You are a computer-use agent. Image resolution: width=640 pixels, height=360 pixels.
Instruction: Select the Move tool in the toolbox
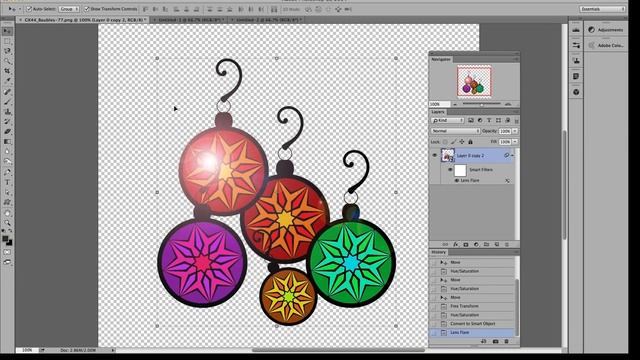pyautogui.click(x=7, y=31)
